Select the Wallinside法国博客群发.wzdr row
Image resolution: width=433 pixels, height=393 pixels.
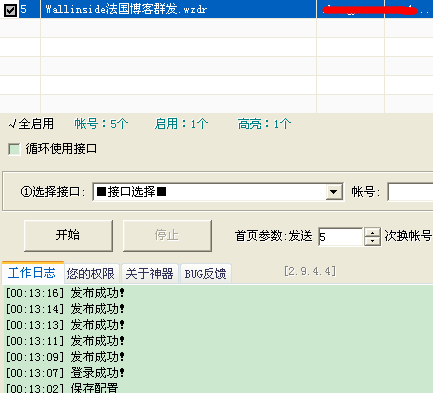click(216, 9)
